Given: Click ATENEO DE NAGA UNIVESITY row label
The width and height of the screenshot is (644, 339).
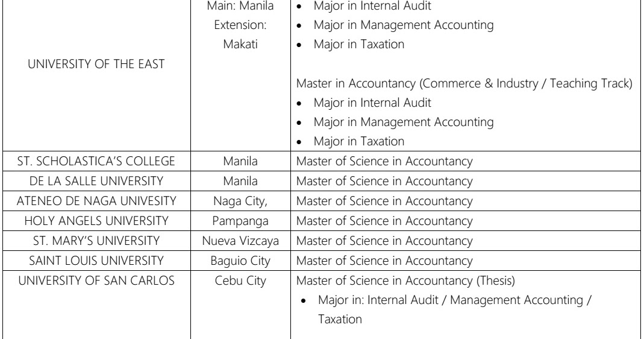Looking at the screenshot, I should pos(96,201).
